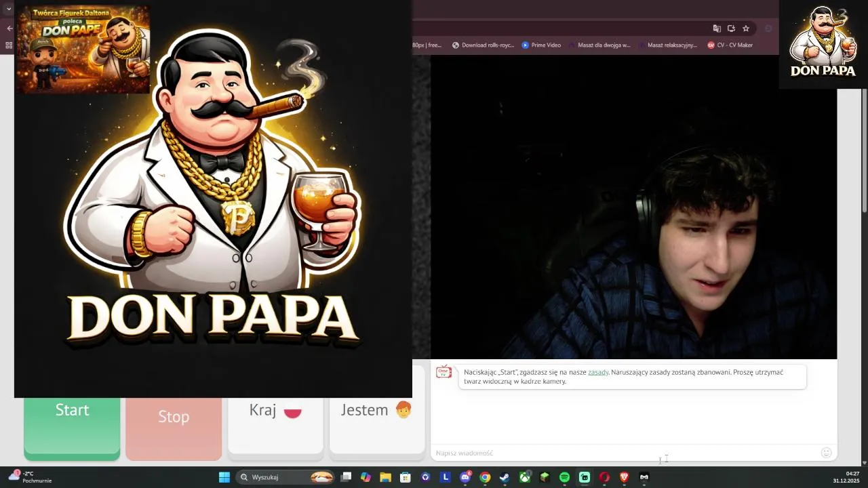This screenshot has width=868, height=488.
Task: Open Discord from the taskbar
Action: tap(465, 477)
